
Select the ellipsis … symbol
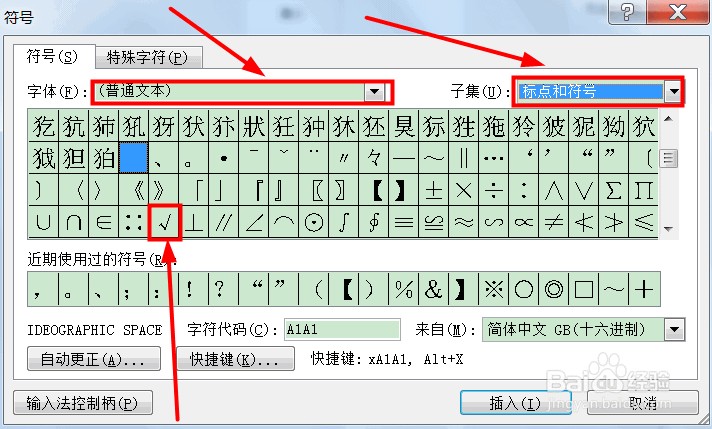click(x=494, y=158)
